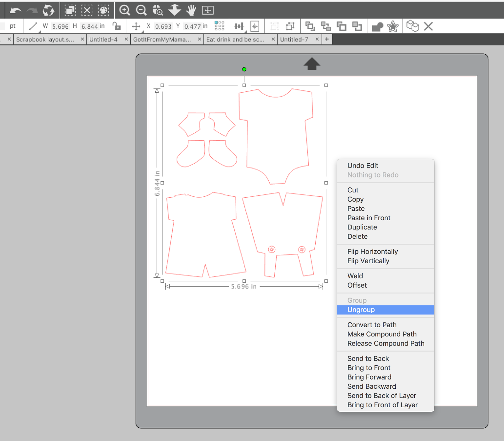The image size is (504, 441).
Task: Select Flip Vertically
Action: point(386,261)
